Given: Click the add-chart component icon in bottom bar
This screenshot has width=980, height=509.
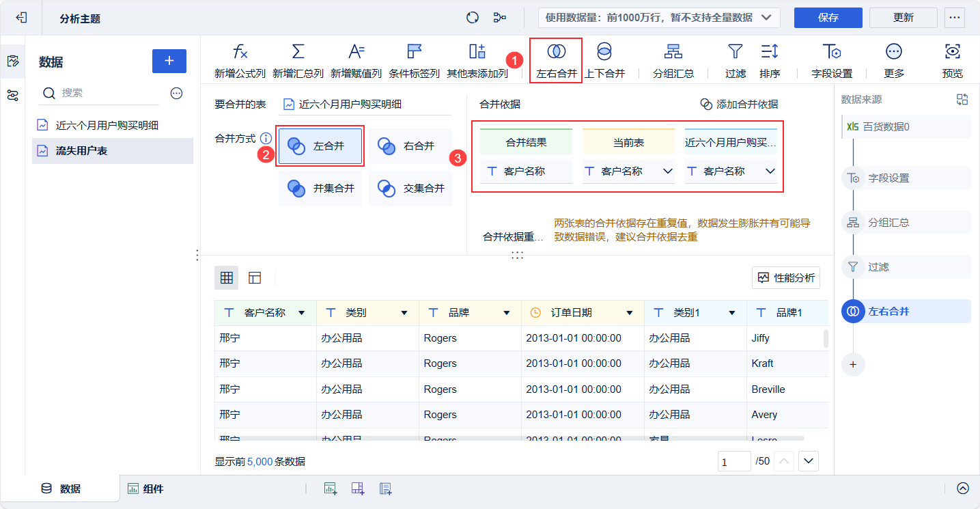Looking at the screenshot, I should pos(331,489).
